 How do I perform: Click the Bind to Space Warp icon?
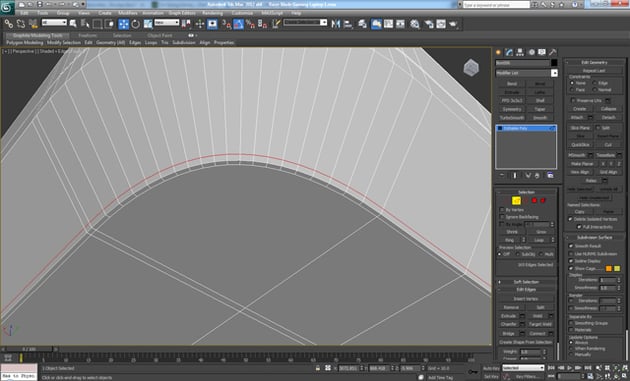pyautogui.click(x=33, y=24)
